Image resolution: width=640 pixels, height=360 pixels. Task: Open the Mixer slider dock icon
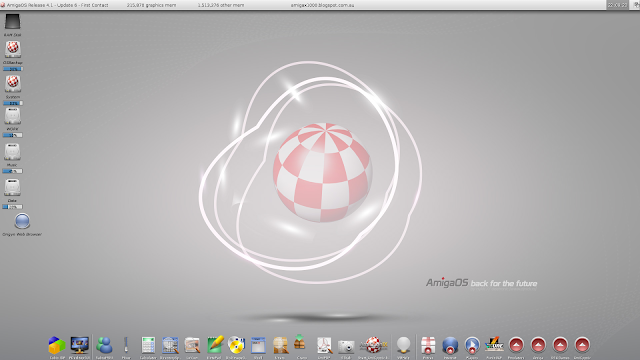pyautogui.click(x=126, y=345)
